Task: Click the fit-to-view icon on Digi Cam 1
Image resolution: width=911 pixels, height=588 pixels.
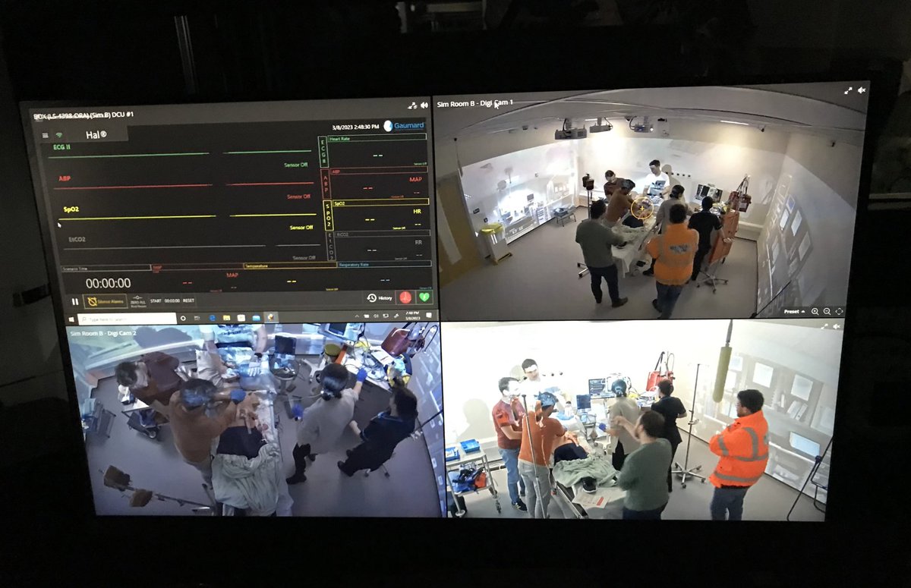Action: (x=839, y=311)
